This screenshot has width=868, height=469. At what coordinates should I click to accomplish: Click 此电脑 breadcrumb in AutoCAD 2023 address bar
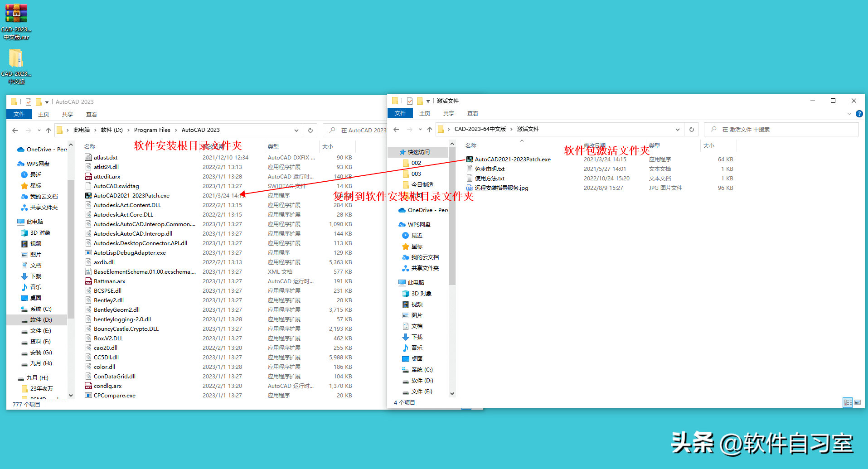click(82, 130)
